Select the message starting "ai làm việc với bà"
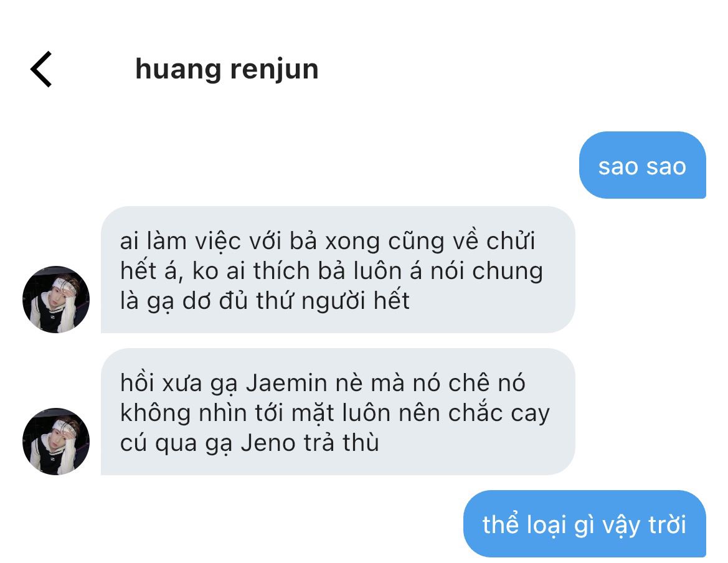728x563 pixels. pos(338,270)
